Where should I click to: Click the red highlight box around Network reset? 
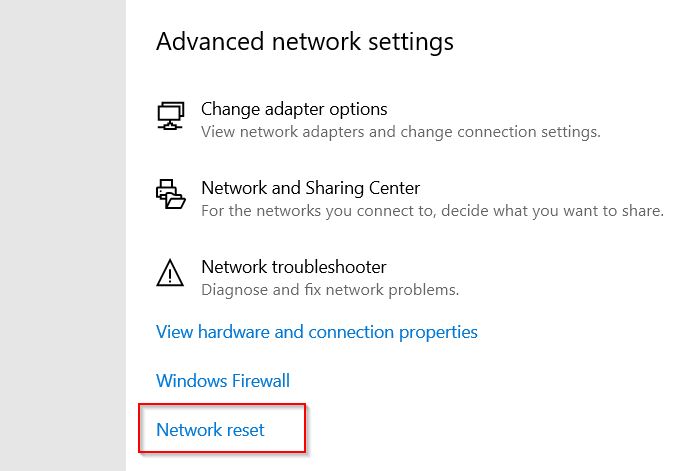pos(222,428)
